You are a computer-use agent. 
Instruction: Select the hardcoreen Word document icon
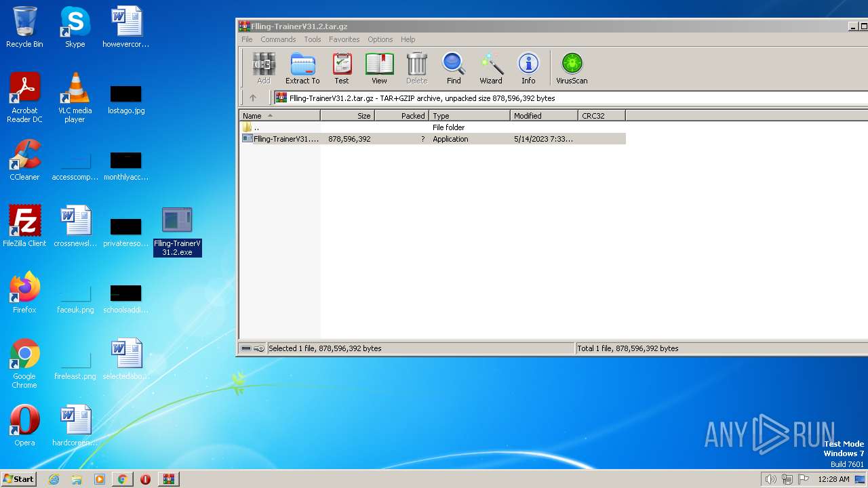pyautogui.click(x=75, y=426)
